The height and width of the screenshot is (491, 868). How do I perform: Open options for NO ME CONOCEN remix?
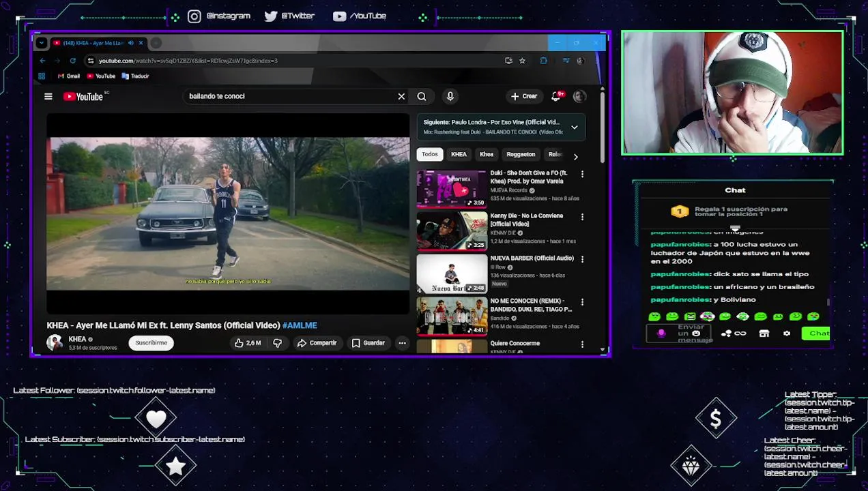click(582, 301)
